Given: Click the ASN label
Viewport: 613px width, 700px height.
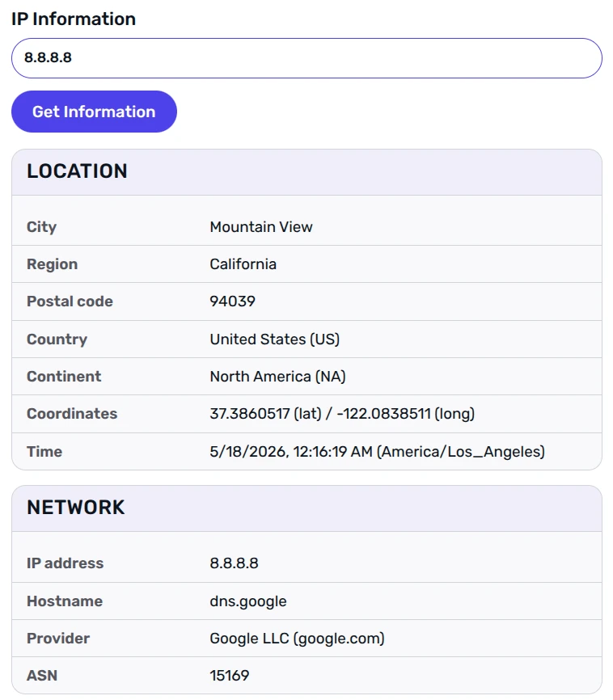Looking at the screenshot, I should click(42, 676).
